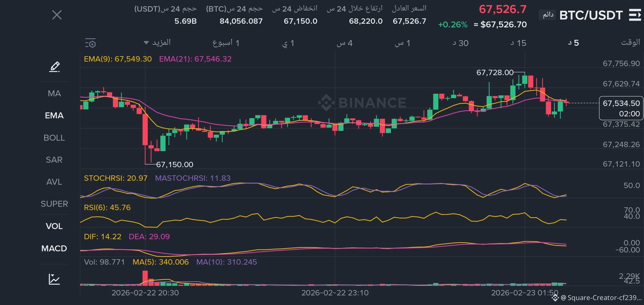The image size is (644, 305).
Task: Select the 15 د timeframe
Action: pyautogui.click(x=518, y=43)
